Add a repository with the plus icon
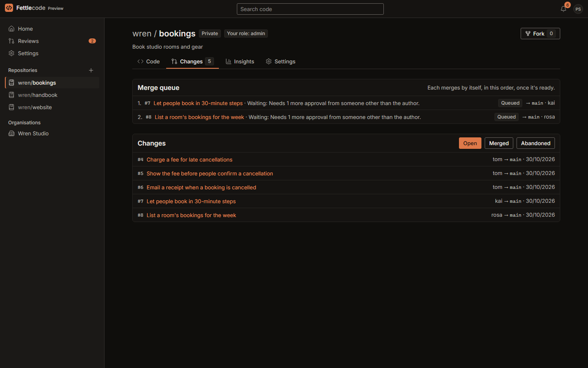This screenshot has height=368, width=588. tap(91, 70)
